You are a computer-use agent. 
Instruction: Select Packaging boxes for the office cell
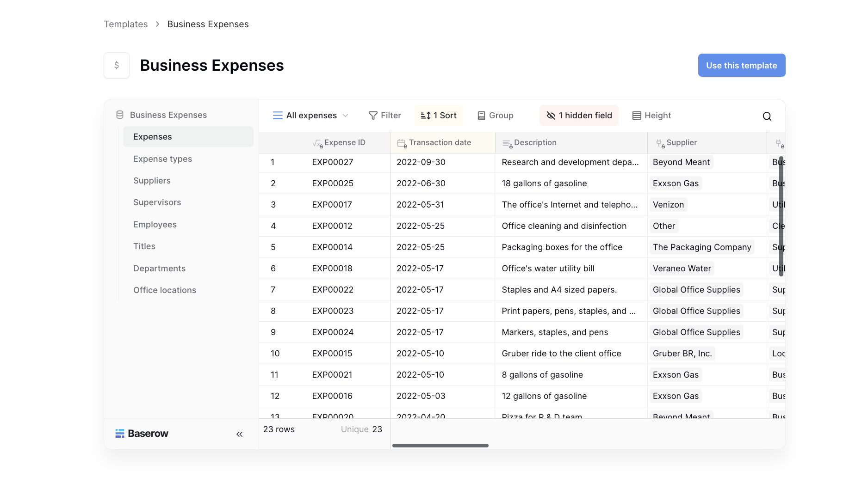coord(571,247)
